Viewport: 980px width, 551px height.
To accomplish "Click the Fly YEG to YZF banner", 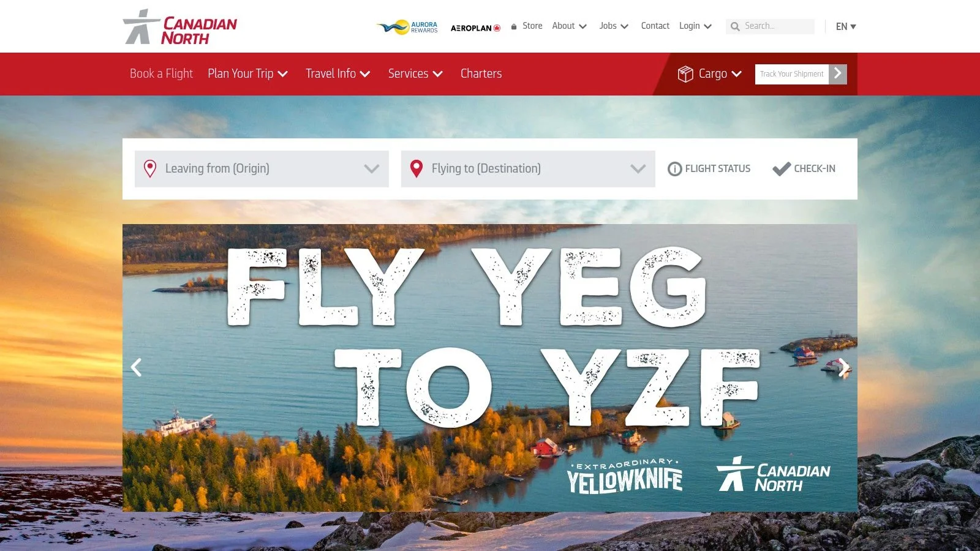I will 490,367.
